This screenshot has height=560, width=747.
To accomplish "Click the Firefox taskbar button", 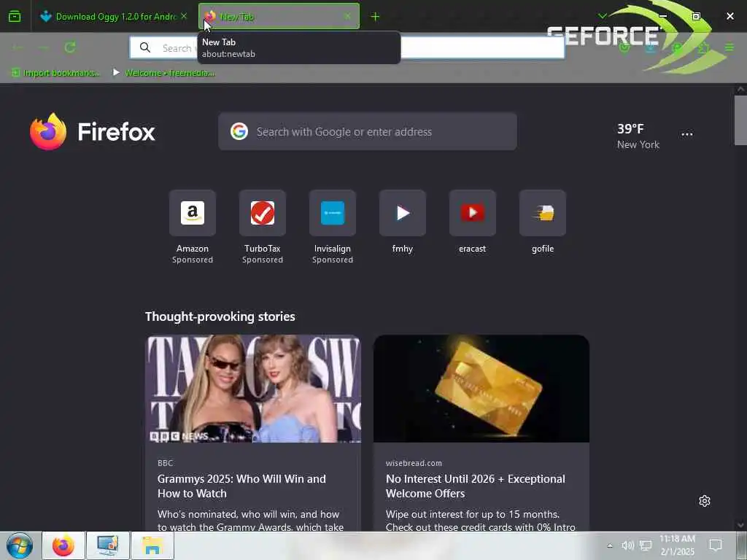I will pos(63,545).
